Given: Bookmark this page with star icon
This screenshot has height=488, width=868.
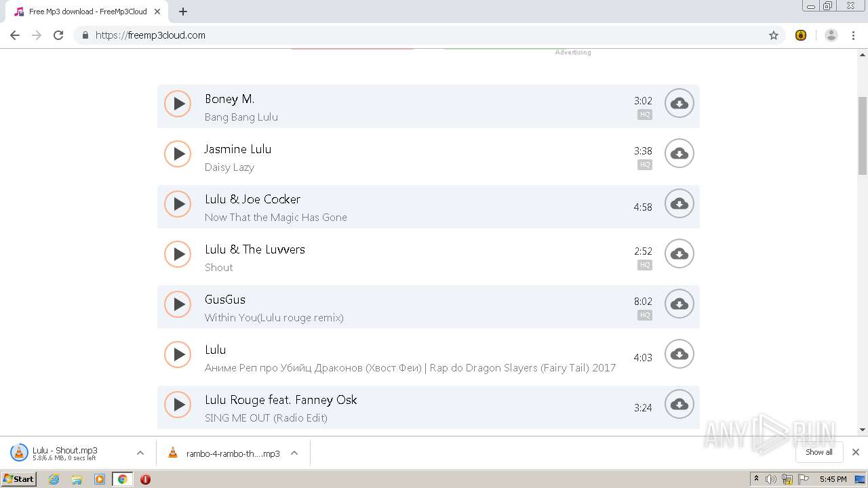Looking at the screenshot, I should [773, 35].
